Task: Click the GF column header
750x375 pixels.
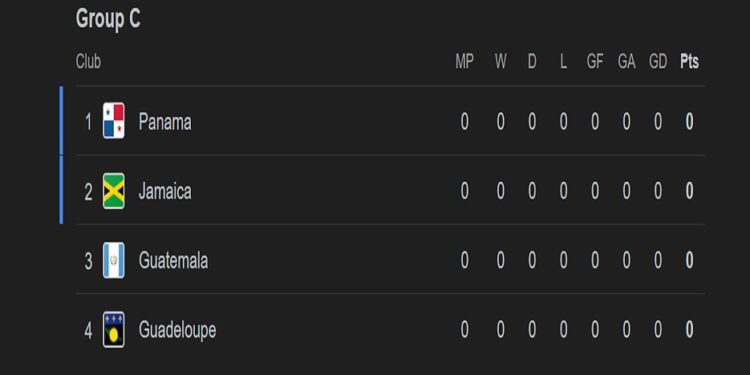Action: 595,62
